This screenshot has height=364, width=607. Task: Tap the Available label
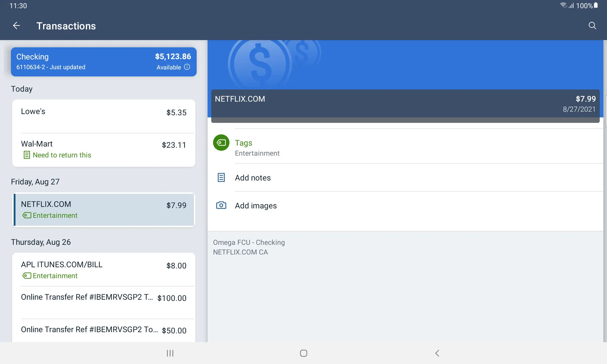(169, 67)
